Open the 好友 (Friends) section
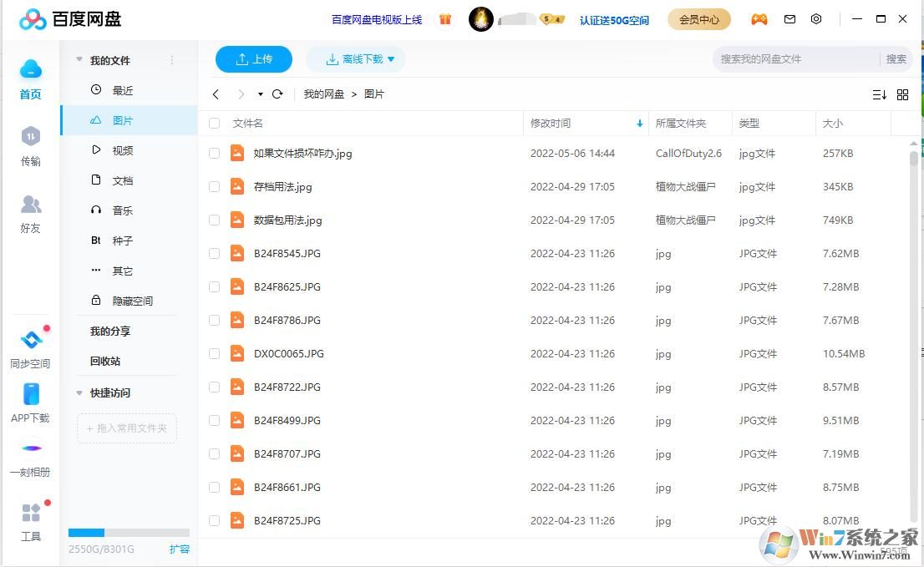Image resolution: width=924 pixels, height=567 pixels. coord(30,213)
